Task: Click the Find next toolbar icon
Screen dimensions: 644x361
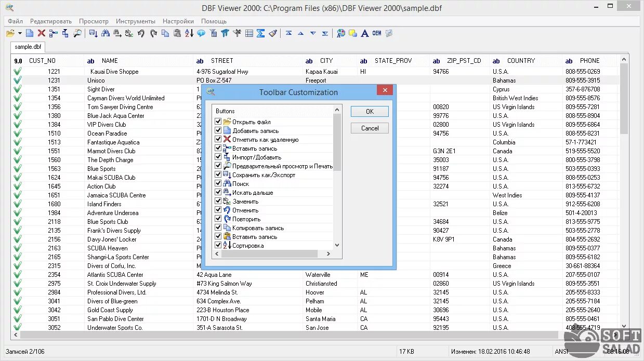Action: click(117, 33)
